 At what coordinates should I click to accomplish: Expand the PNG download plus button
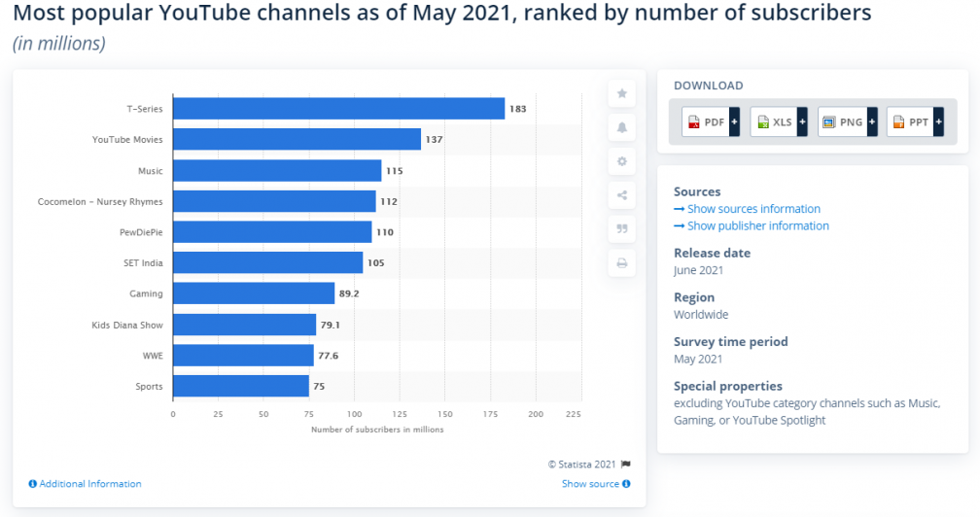872,122
